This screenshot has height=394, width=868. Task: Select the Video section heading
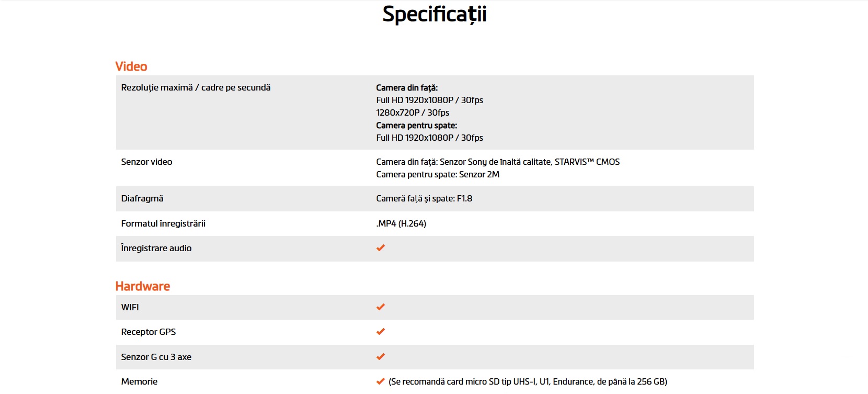pyautogui.click(x=131, y=66)
